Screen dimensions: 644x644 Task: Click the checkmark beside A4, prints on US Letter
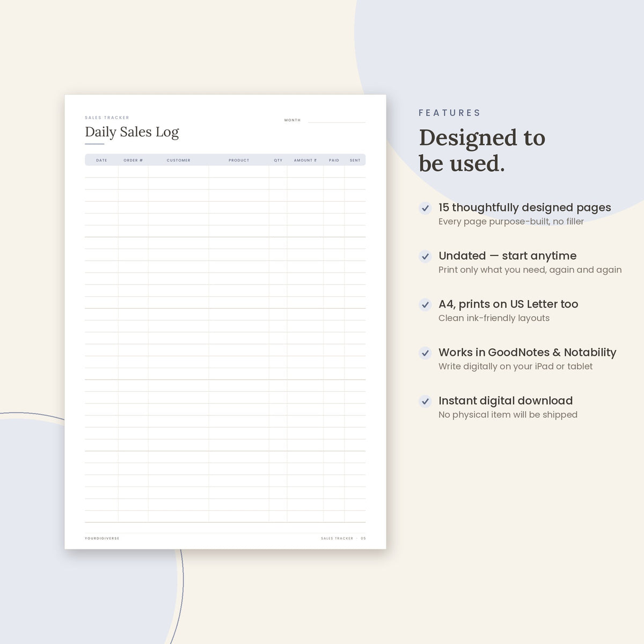425,305
